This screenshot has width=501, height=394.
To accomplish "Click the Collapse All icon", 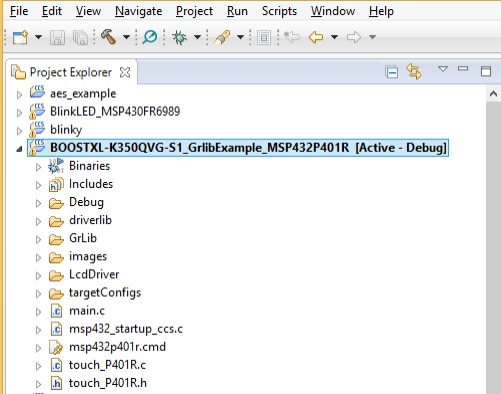I will pos(392,72).
